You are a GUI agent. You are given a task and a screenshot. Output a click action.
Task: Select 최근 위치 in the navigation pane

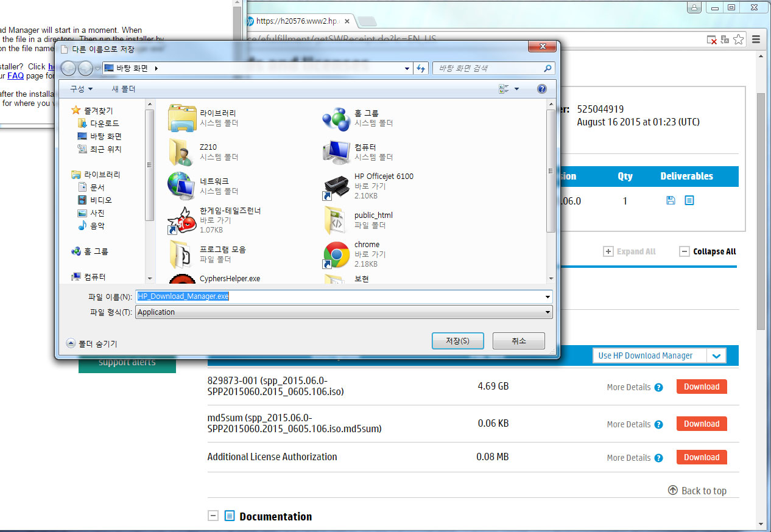[100, 149]
